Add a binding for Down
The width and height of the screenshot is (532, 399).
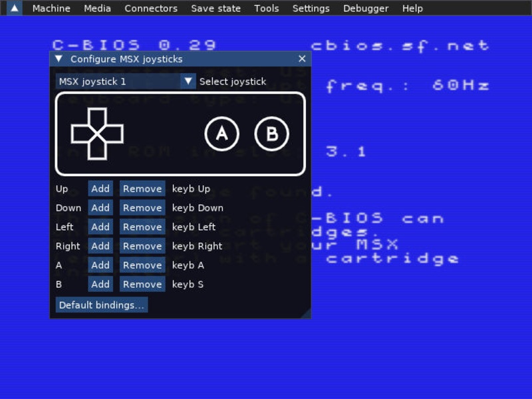(100, 207)
